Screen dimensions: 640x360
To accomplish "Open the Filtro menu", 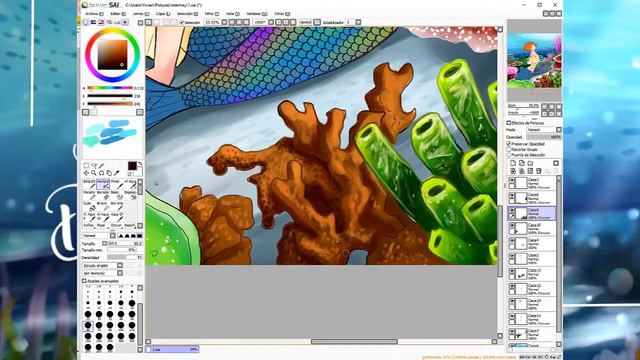I will click(x=211, y=14).
